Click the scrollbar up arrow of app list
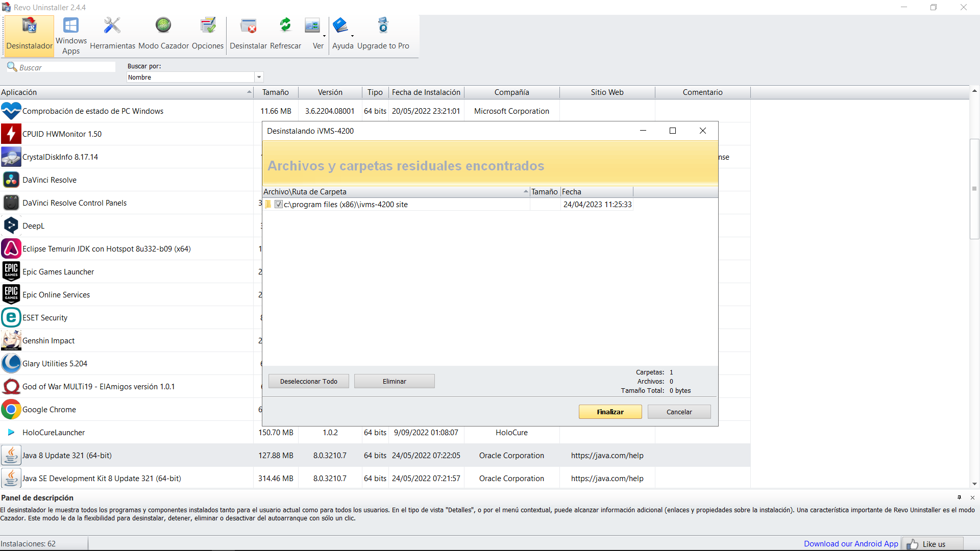The image size is (980, 551). coord(974,91)
